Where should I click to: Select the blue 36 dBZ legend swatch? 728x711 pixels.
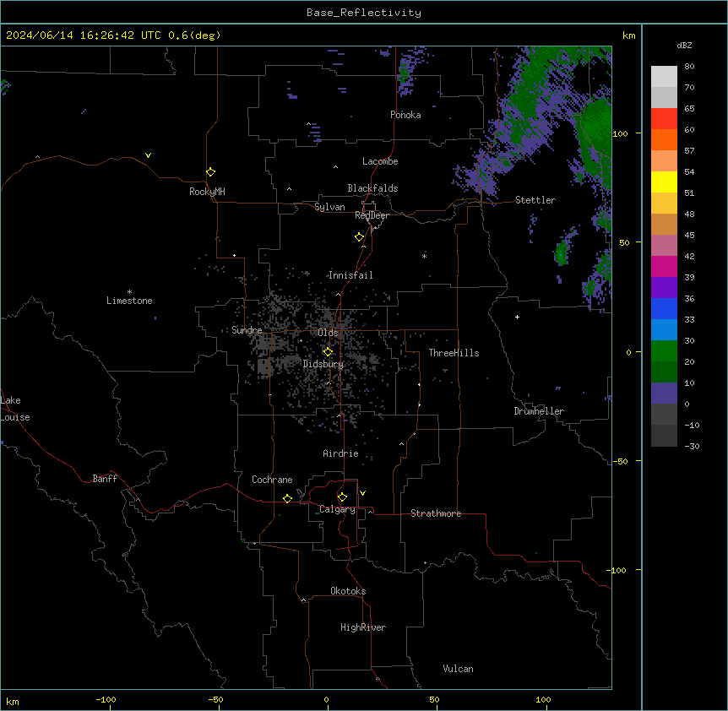click(x=664, y=308)
